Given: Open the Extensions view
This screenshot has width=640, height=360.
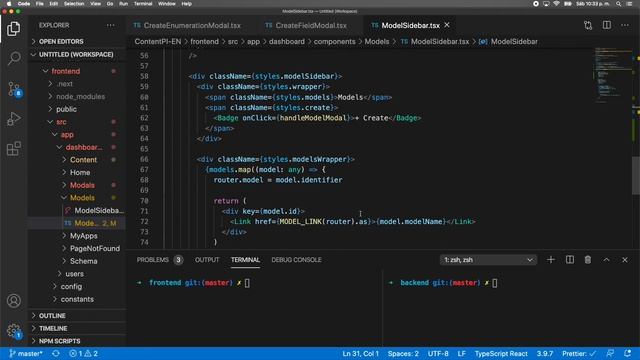Looking at the screenshot, I should (13, 149).
